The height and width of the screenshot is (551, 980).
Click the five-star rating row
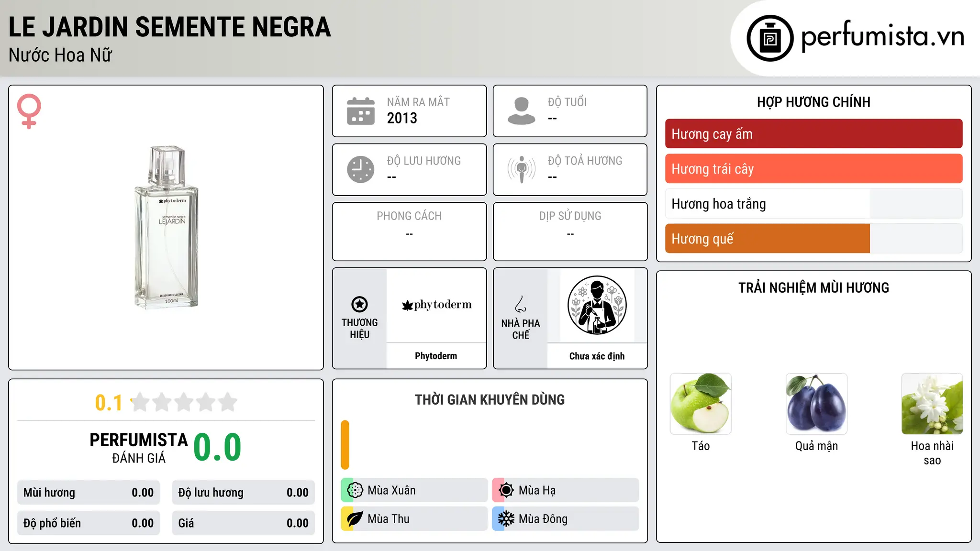(x=184, y=402)
